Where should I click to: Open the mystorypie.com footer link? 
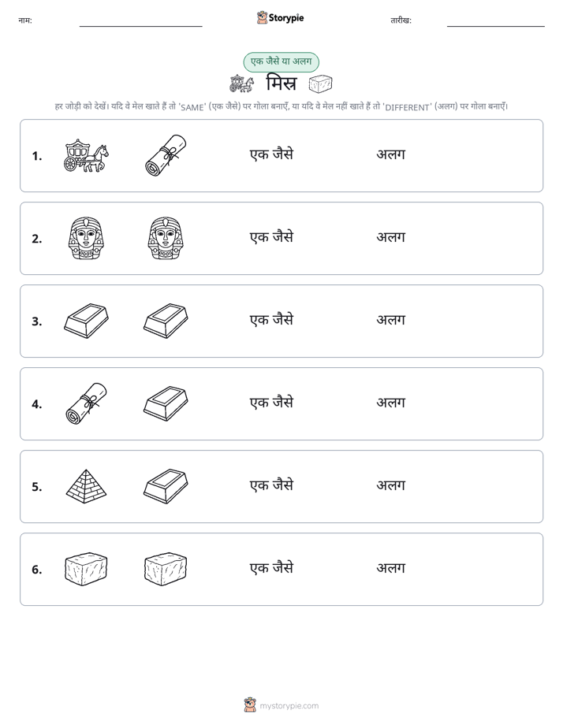(x=281, y=705)
